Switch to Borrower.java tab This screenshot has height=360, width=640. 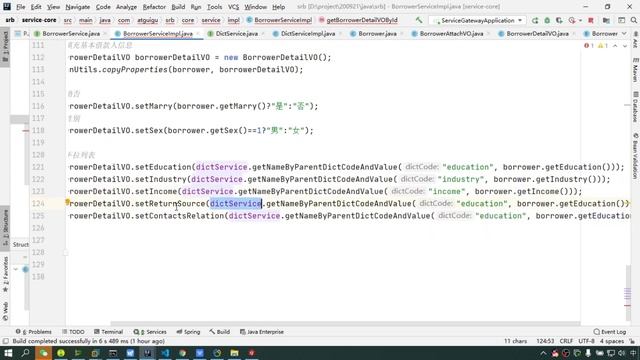point(377,33)
